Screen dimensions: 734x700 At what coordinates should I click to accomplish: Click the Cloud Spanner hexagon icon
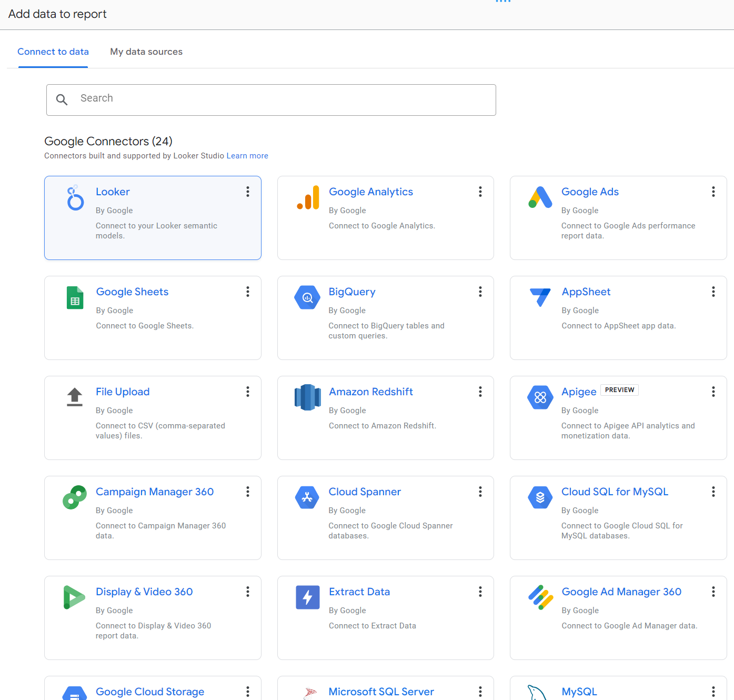[307, 497]
